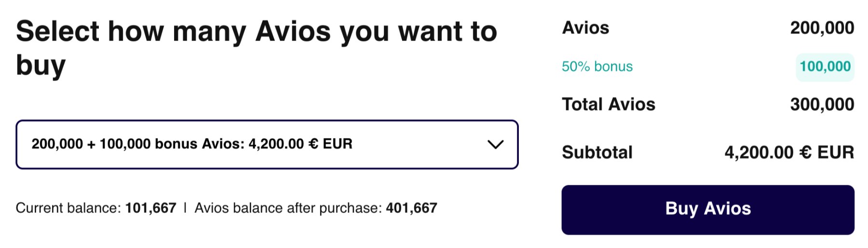This screenshot has width=868, height=248.
Task: Open the Avios amount selection dropdown
Action: (x=267, y=144)
